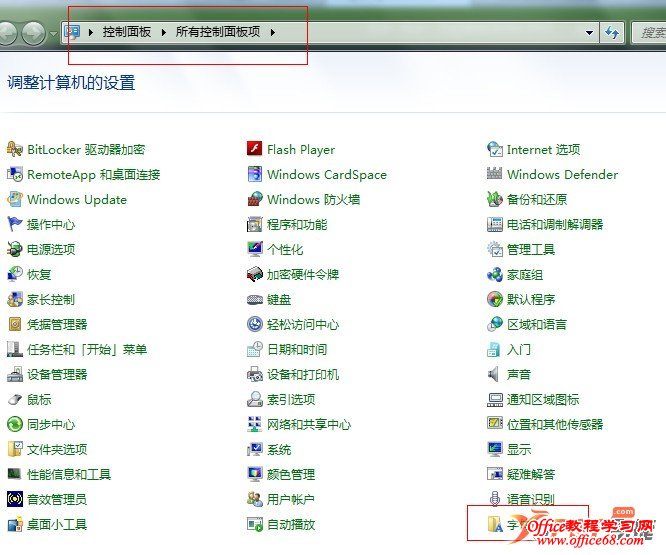This screenshot has height=555, width=666.
Task: Click the Internet 选项 icon
Action: click(495, 149)
